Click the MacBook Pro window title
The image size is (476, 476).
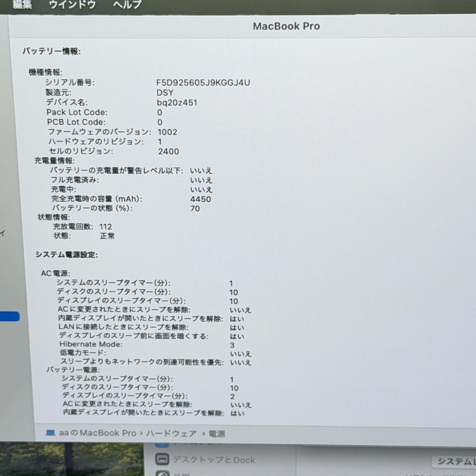pos(286,26)
